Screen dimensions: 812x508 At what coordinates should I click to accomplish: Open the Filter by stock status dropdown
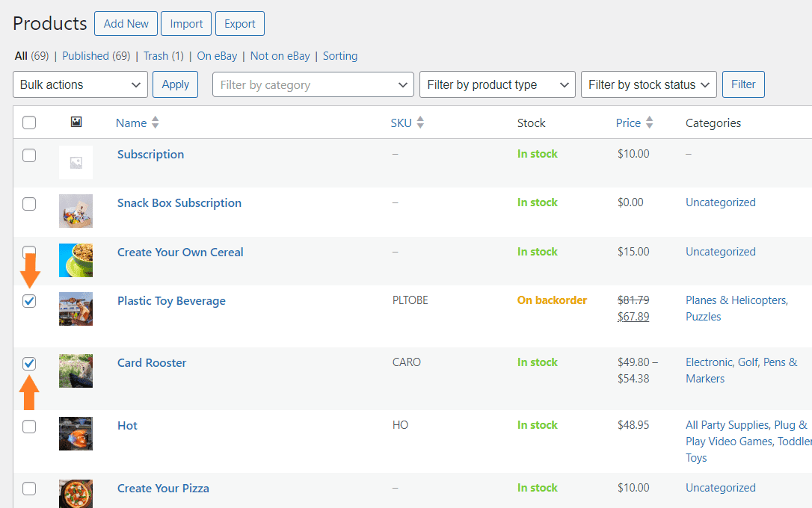pos(648,84)
